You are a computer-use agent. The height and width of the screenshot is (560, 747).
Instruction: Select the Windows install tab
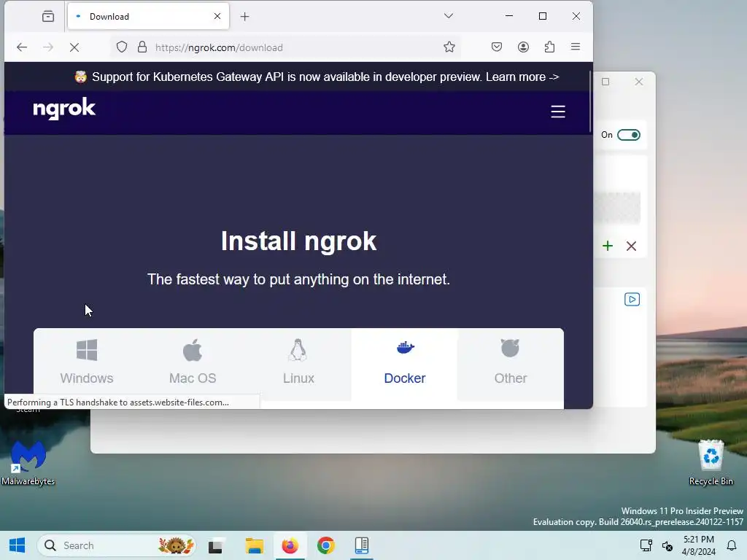tap(87, 363)
